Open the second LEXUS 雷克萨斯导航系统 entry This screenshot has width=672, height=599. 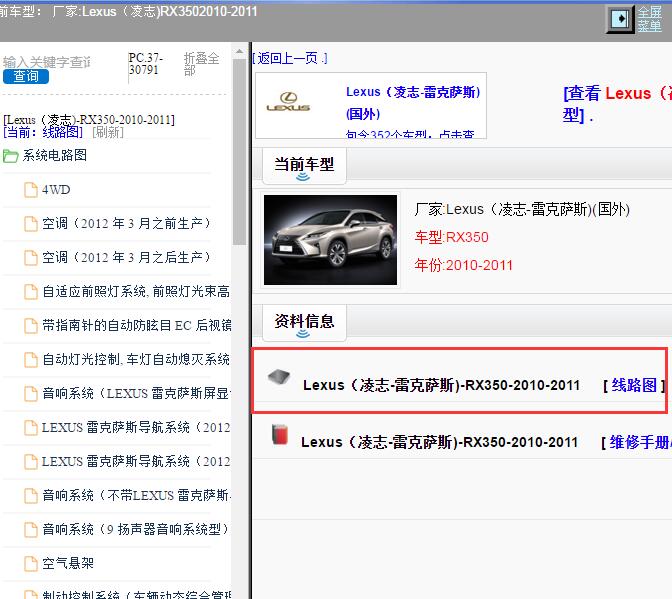(x=136, y=461)
